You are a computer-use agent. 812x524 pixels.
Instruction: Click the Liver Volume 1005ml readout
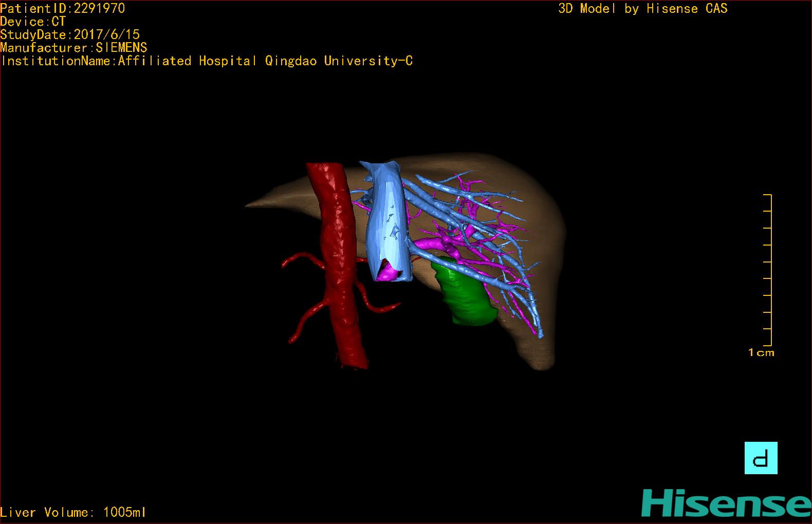[x=73, y=512]
